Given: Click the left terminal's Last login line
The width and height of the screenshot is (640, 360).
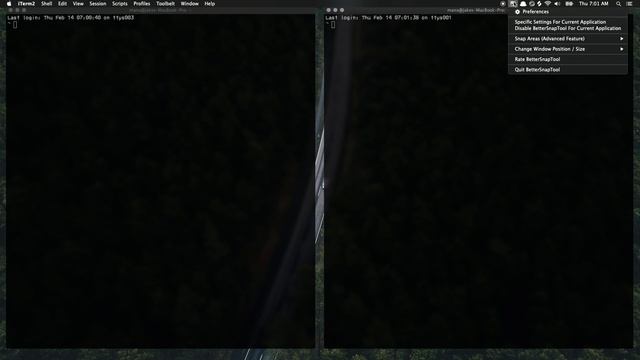Looking at the screenshot, I should click(x=71, y=18).
